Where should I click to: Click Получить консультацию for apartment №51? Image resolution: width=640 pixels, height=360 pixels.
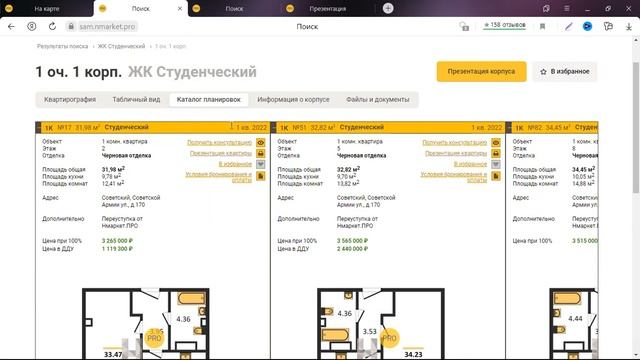454,142
